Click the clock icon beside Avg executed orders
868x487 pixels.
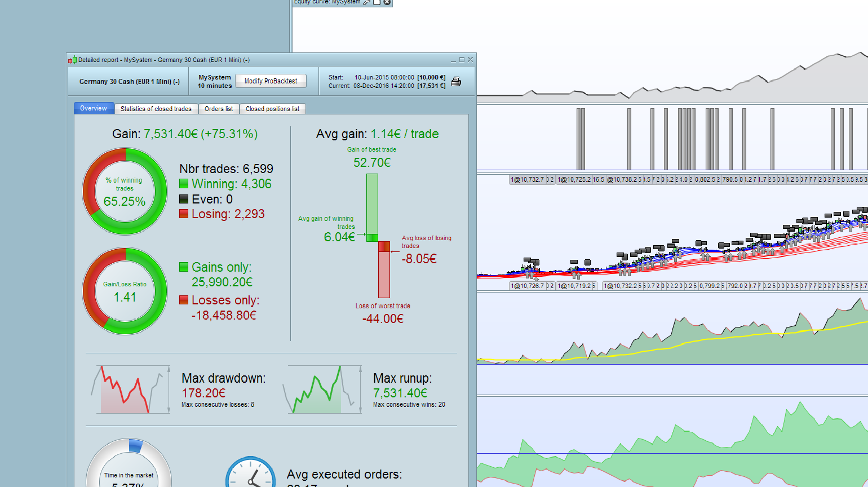coord(251,472)
